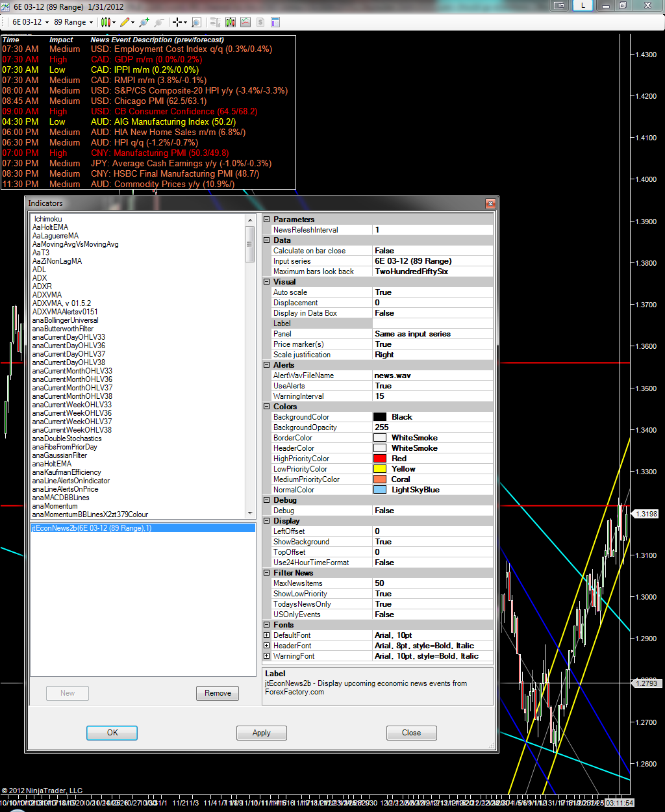Click the Close button in Indicators dialog
Viewport: 665px width, 812px height.
coord(411,733)
